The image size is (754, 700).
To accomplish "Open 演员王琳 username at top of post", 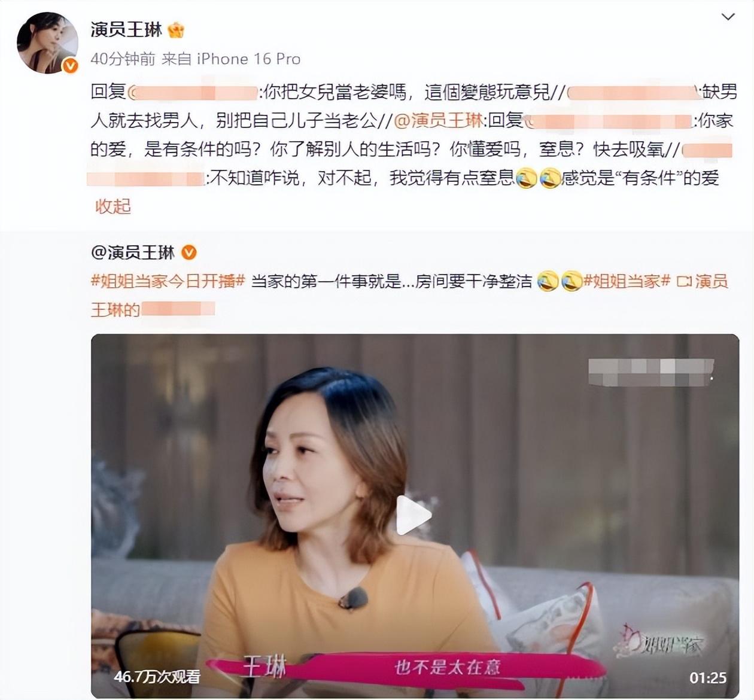I will (x=126, y=29).
